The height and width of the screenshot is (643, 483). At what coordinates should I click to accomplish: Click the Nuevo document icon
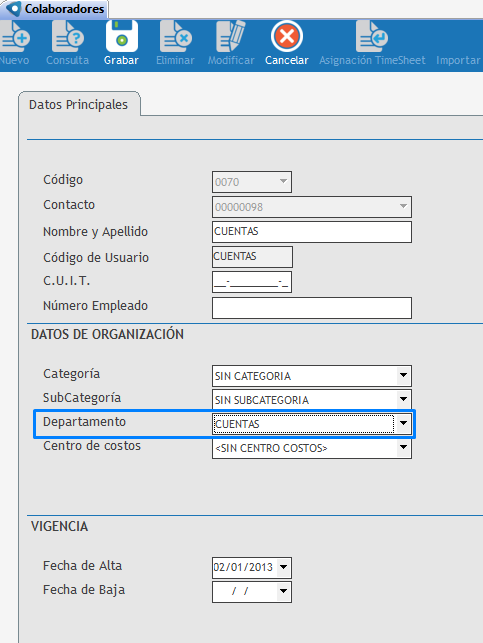(15, 37)
